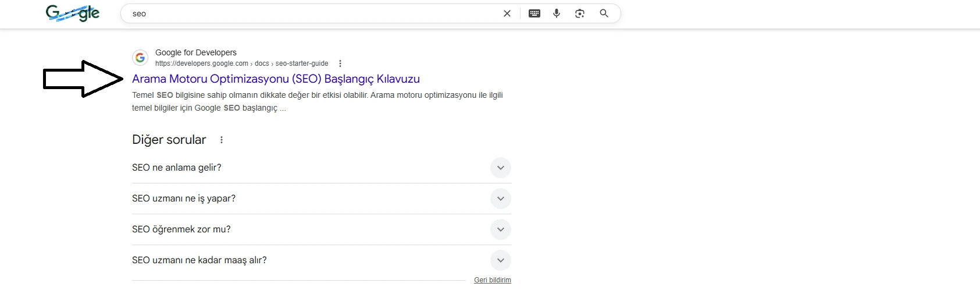980x297 pixels.
Task: Open three-dot menu beside the developers.google.com URL
Action: (x=340, y=63)
